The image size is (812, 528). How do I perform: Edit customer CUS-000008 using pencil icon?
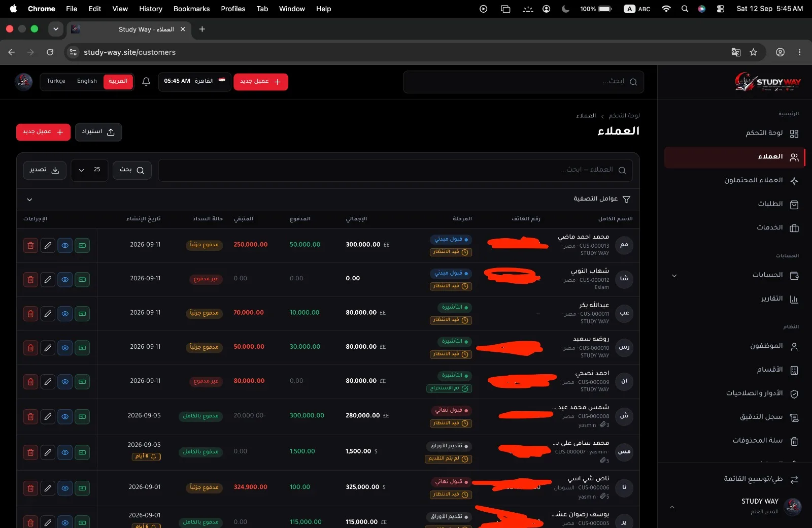click(48, 417)
